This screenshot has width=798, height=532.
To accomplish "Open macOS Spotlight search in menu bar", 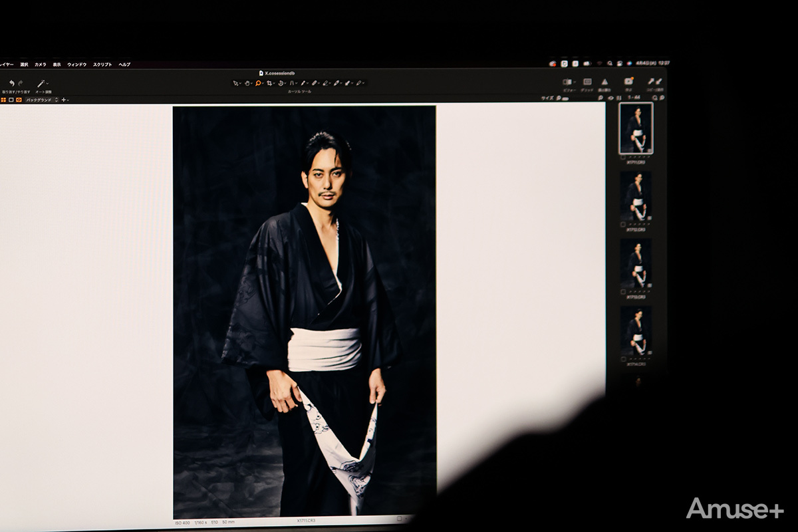I will 609,63.
